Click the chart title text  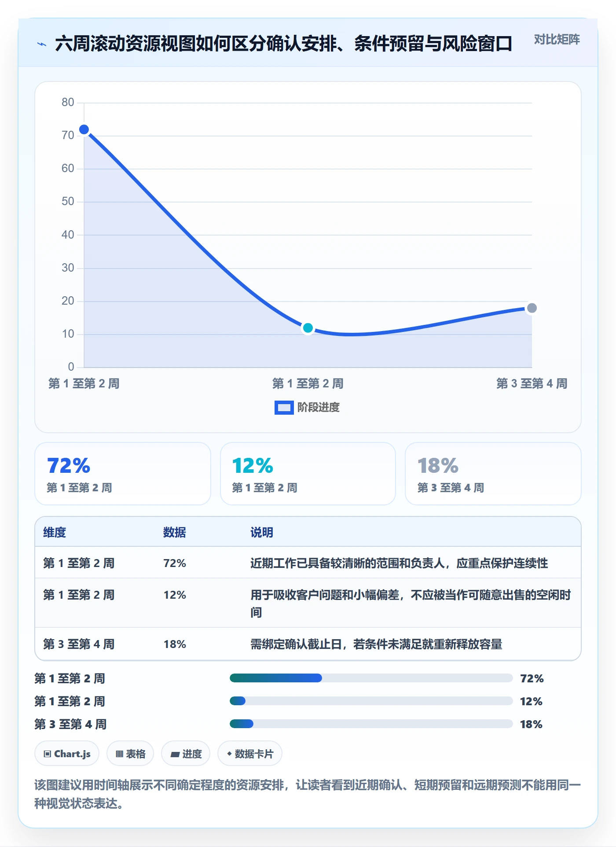(x=283, y=44)
